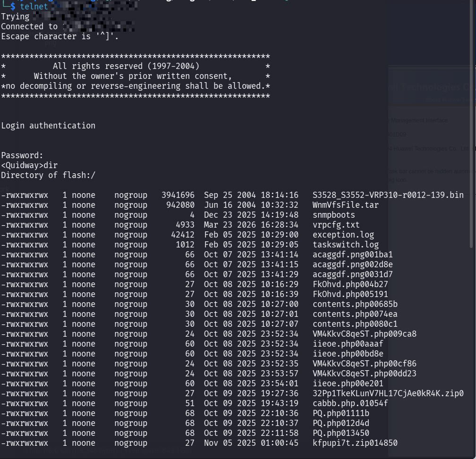The image size is (476, 459).
Task: Click VM4KkvC8qeST.php009ca8 filename
Action: [x=364, y=334]
